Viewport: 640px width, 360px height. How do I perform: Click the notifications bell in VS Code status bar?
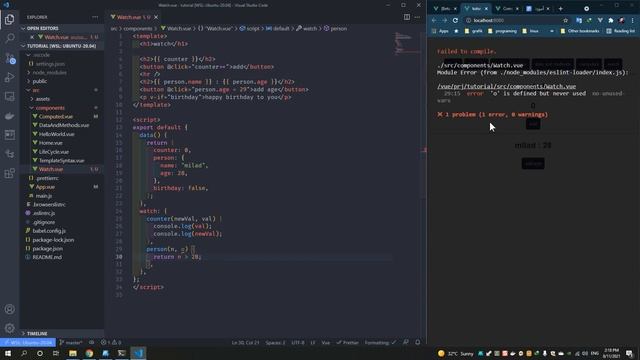pyautogui.click(x=418, y=342)
